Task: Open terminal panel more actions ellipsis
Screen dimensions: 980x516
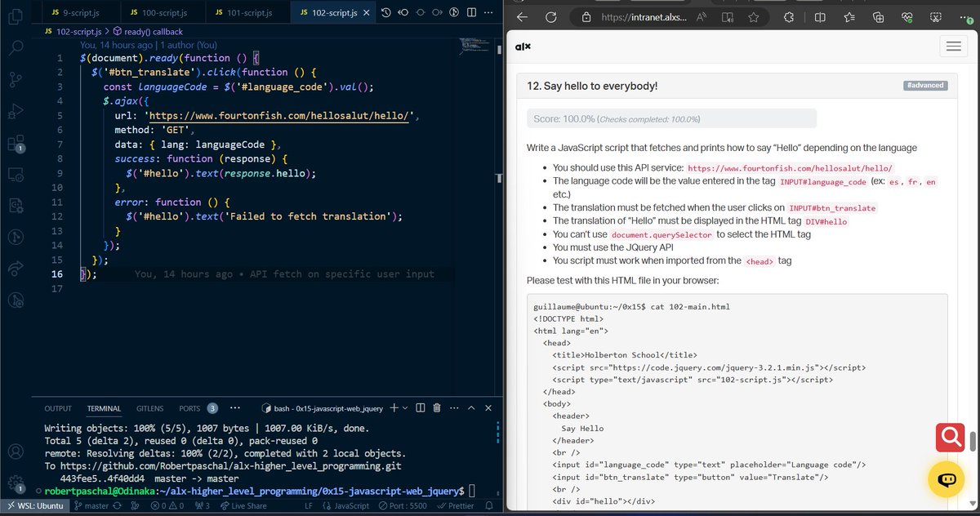Action: click(x=454, y=407)
